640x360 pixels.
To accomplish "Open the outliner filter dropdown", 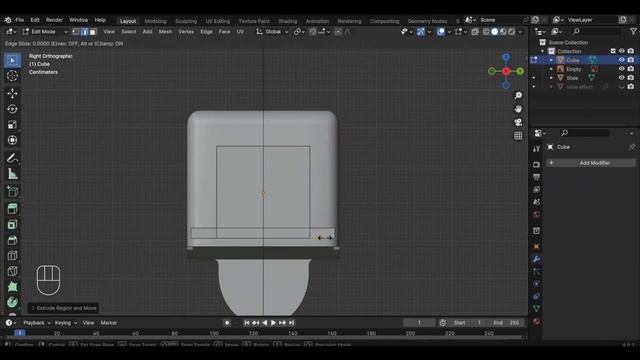I will (633, 31).
